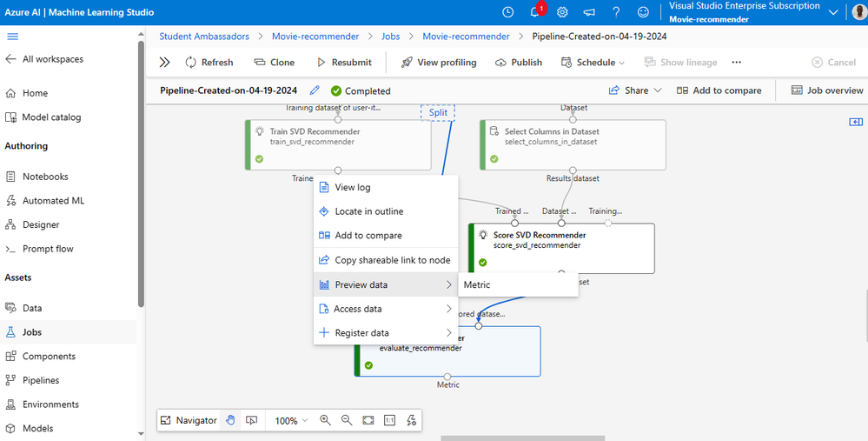Choose Locate in outline
The width and height of the screenshot is (868, 441).
click(x=386, y=211)
